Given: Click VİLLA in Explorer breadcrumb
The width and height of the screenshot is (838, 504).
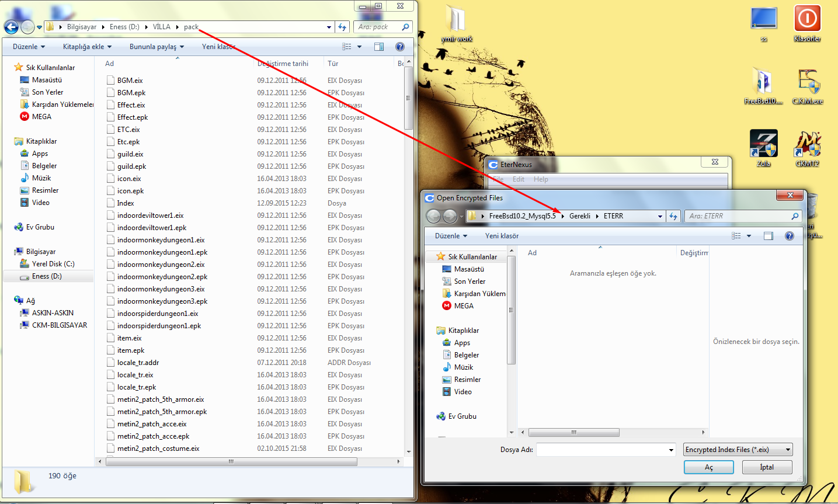Looking at the screenshot, I should [x=162, y=27].
